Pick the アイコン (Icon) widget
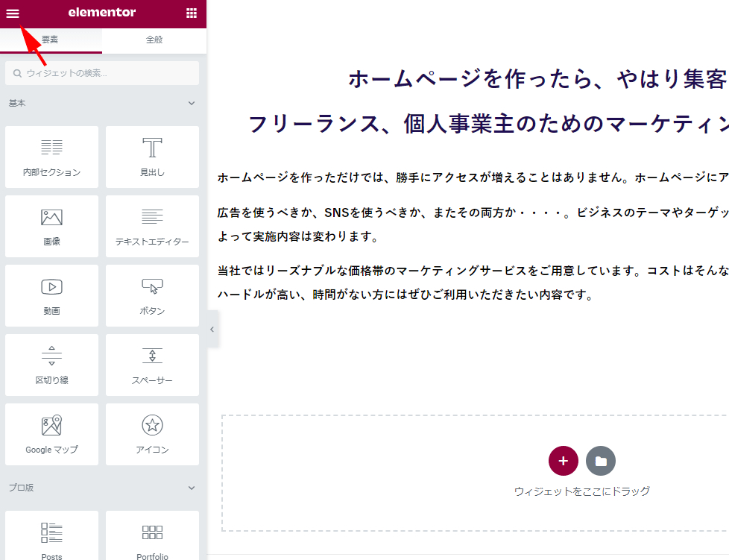 click(152, 434)
